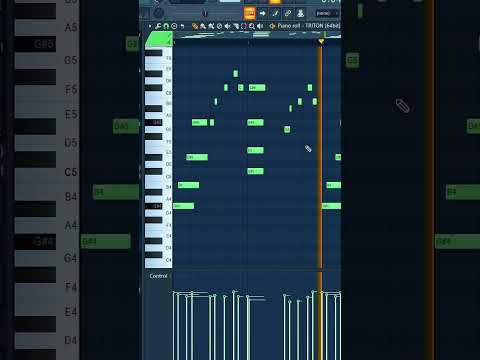Click the person icon in top toolbar

(301, 13)
